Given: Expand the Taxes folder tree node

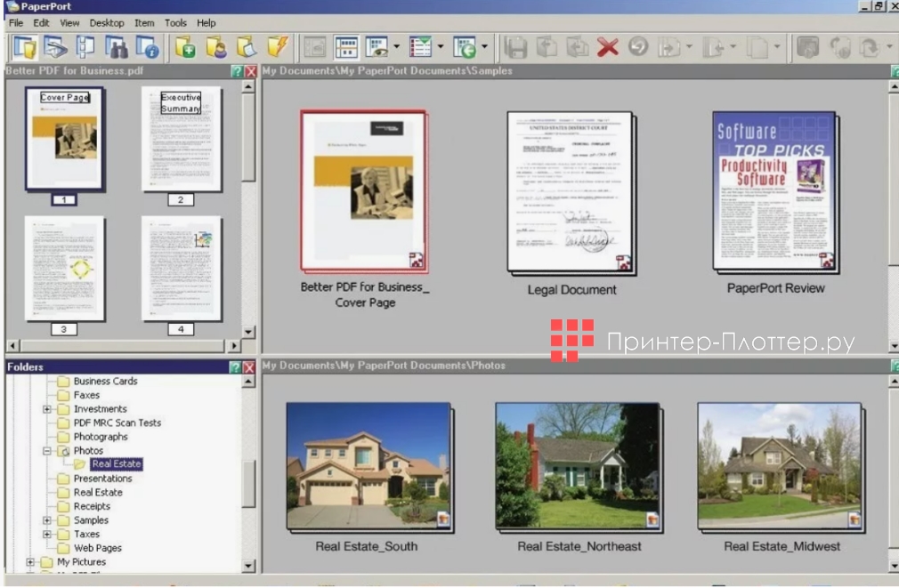Looking at the screenshot, I should click(47, 535).
